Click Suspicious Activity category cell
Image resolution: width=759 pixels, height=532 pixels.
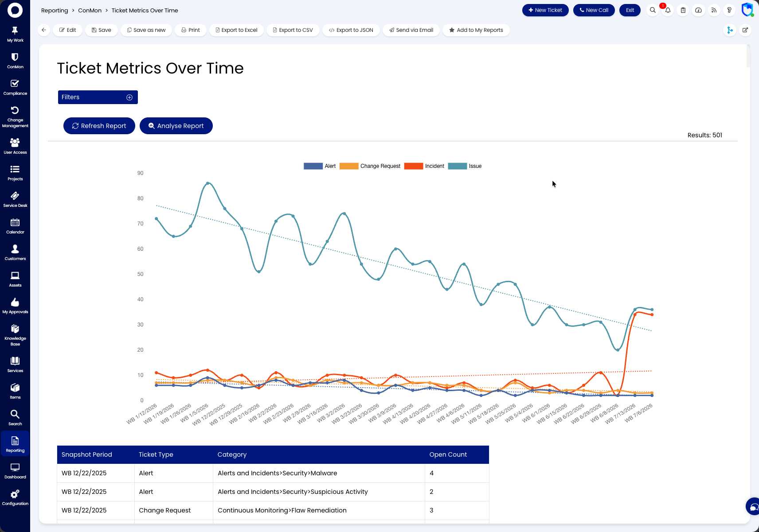pos(319,492)
